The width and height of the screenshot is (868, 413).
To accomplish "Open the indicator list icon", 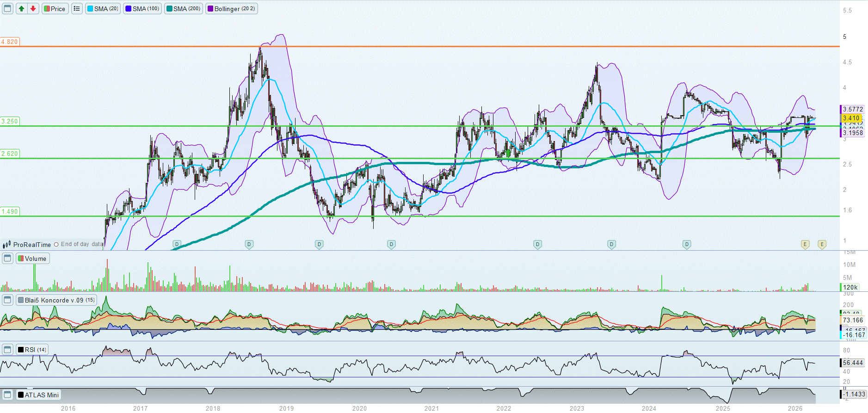I will point(77,8).
